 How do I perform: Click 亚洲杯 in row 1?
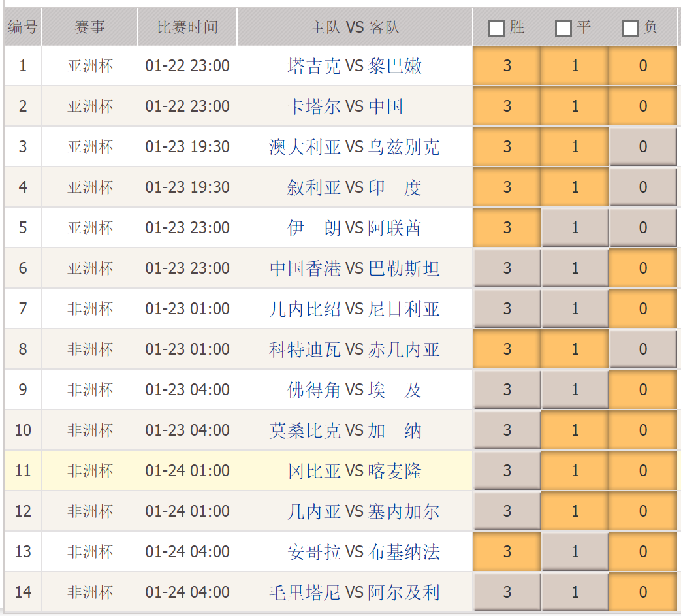pyautogui.click(x=90, y=66)
